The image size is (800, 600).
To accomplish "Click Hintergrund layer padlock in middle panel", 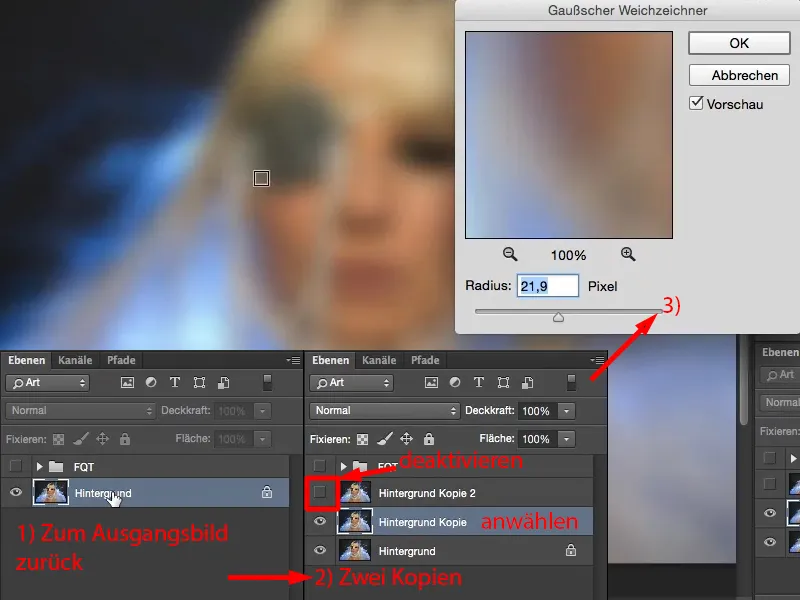I will [x=571, y=550].
